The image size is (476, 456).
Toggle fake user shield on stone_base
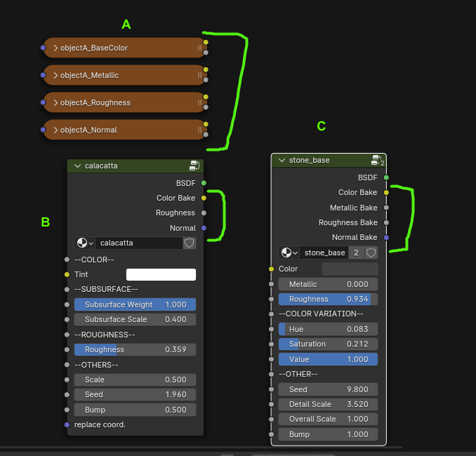click(x=371, y=253)
